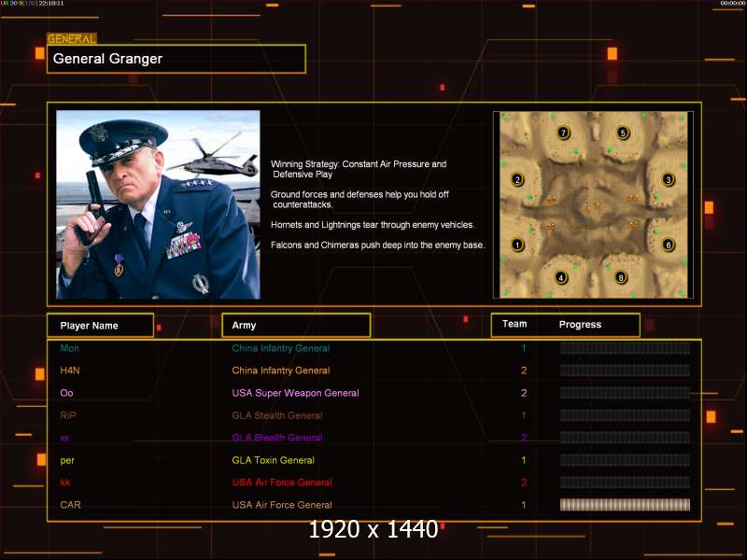Viewport: 747px width, 560px height.
Task: Select start position 7 on the map
Action: 564,133
